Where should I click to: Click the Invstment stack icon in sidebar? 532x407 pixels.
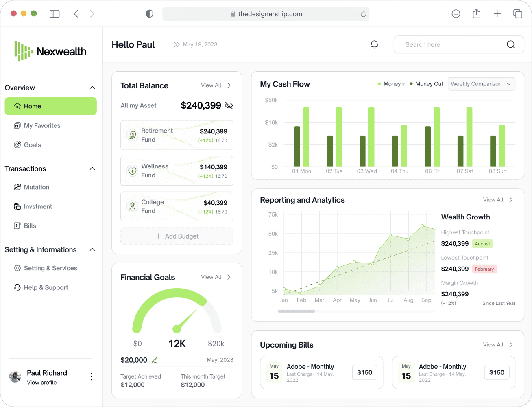click(17, 206)
